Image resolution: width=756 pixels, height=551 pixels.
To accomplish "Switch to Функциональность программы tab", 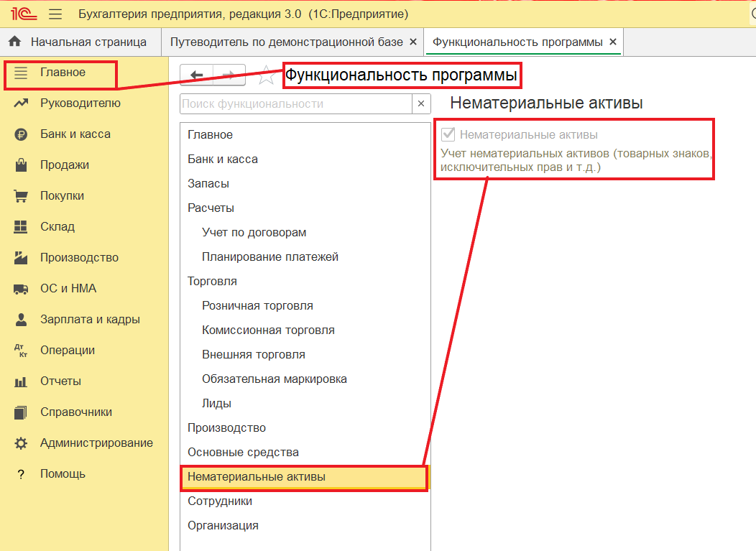I will point(524,42).
